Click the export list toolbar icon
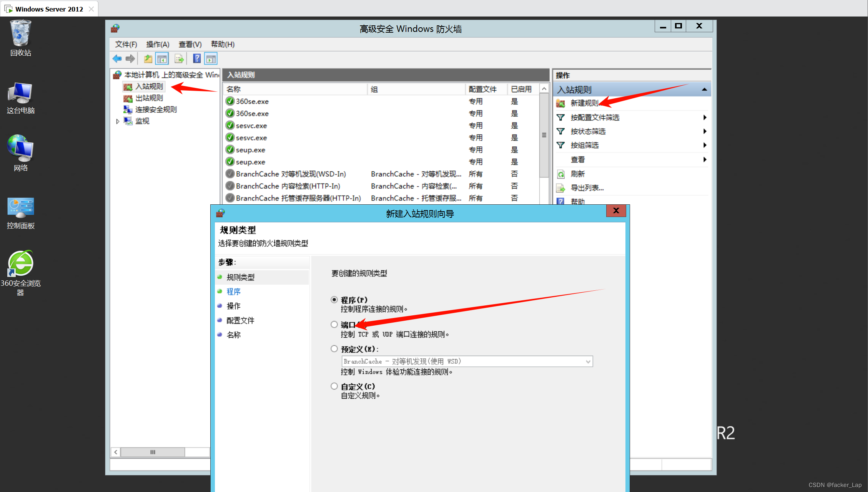The width and height of the screenshot is (868, 492). point(179,59)
